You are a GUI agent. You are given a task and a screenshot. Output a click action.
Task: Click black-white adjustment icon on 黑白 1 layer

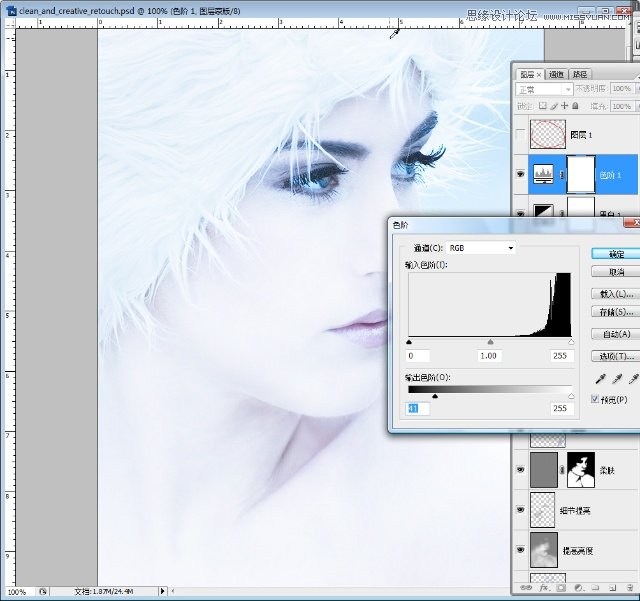[544, 211]
